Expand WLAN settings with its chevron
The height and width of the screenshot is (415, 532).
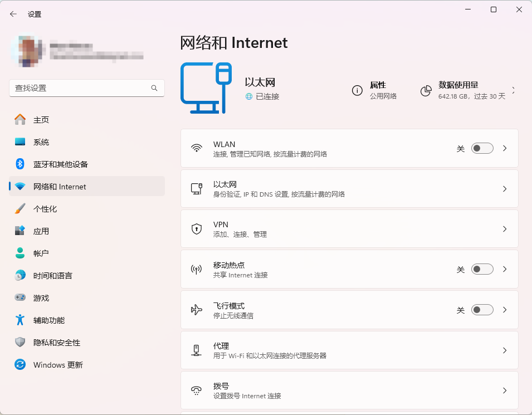point(505,148)
